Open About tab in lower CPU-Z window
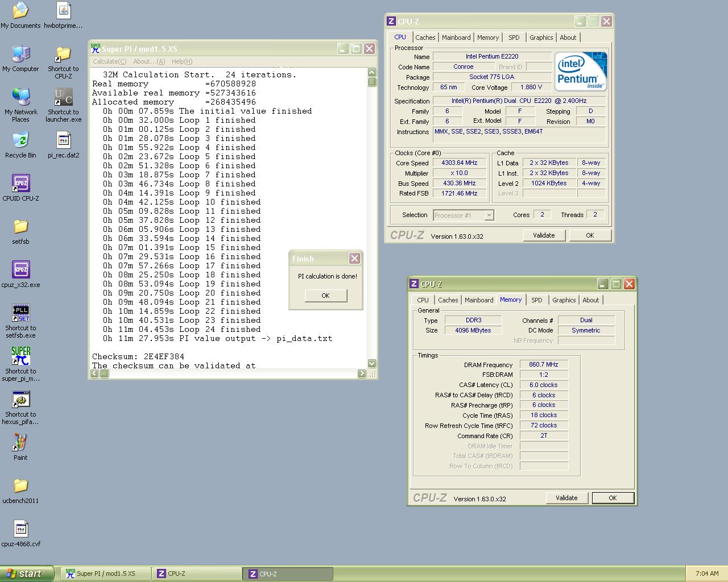Screen dimensions: 728x582 click(x=591, y=300)
